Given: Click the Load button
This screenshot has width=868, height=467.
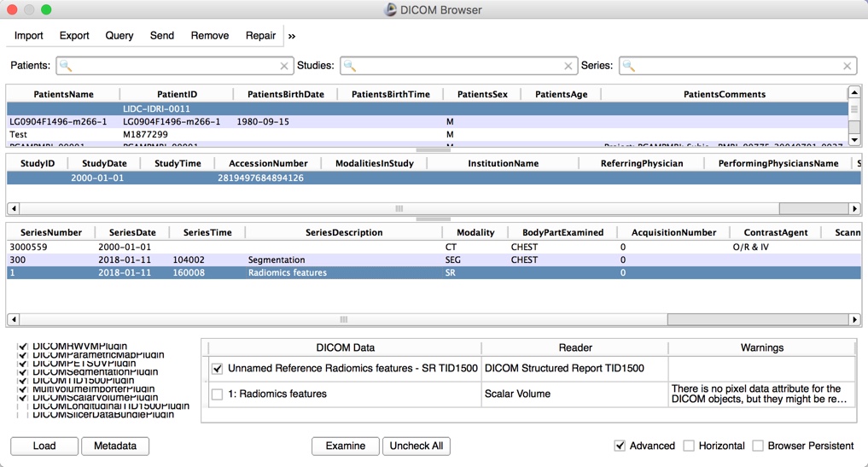Looking at the screenshot, I should pos(44,446).
